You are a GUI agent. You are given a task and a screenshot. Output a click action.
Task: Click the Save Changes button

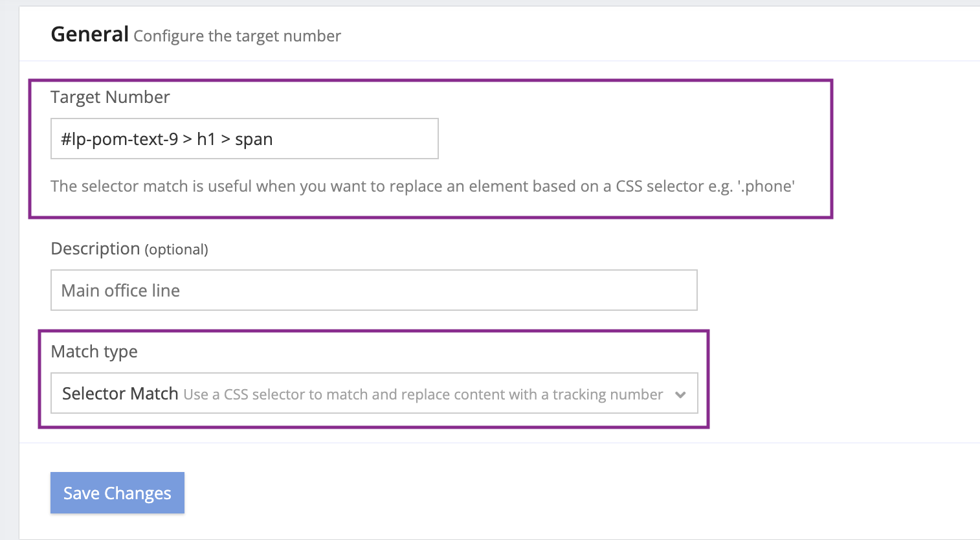(x=117, y=493)
